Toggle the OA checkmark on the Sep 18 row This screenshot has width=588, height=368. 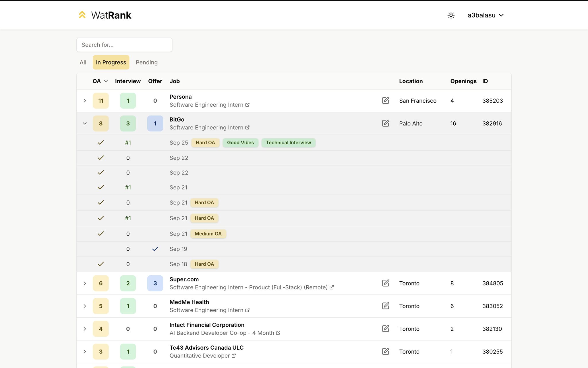pyautogui.click(x=100, y=264)
